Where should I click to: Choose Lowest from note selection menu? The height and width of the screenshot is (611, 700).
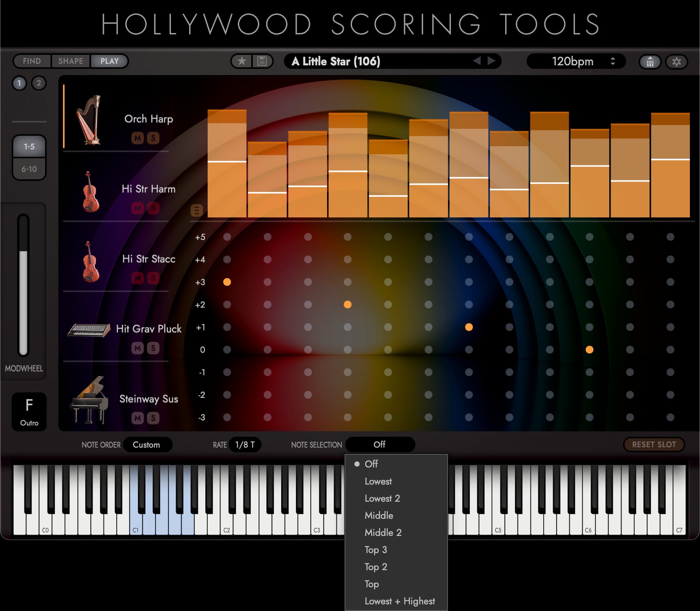pos(396,481)
